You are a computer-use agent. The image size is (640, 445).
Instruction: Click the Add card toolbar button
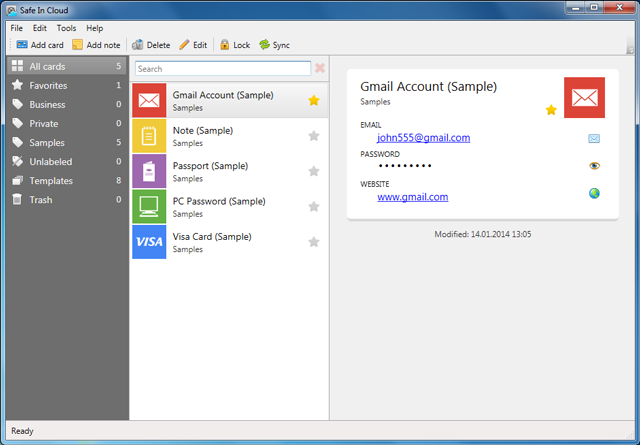coord(40,45)
